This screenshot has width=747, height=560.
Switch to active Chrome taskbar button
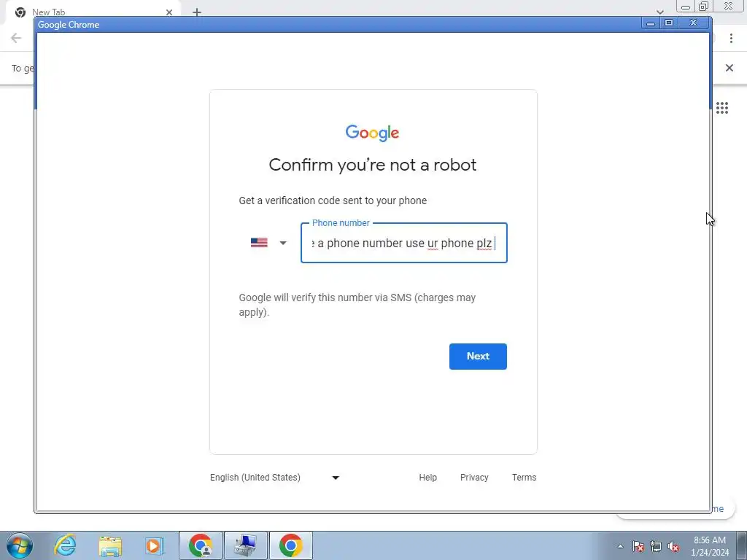tap(291, 545)
